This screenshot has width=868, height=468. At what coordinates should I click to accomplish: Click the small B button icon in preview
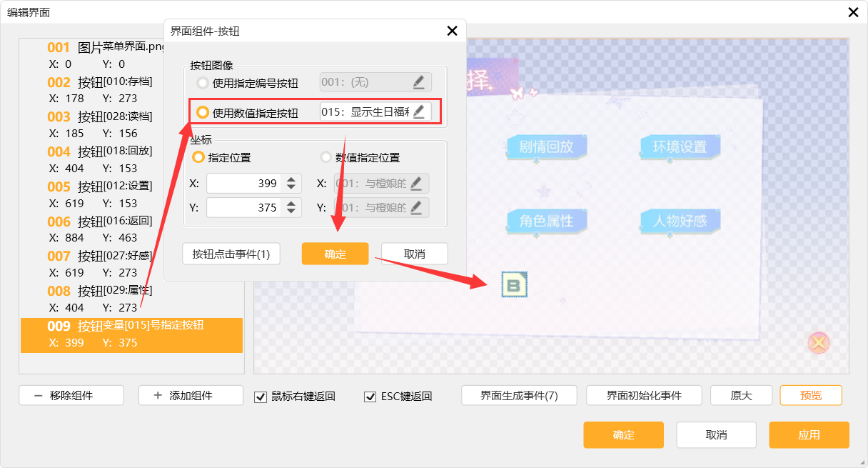pyautogui.click(x=514, y=285)
